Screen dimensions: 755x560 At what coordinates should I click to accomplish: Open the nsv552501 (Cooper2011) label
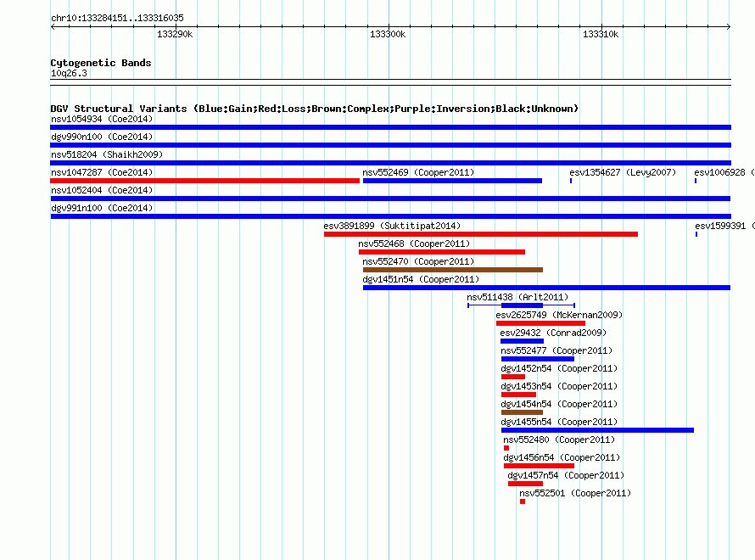[x=575, y=493]
